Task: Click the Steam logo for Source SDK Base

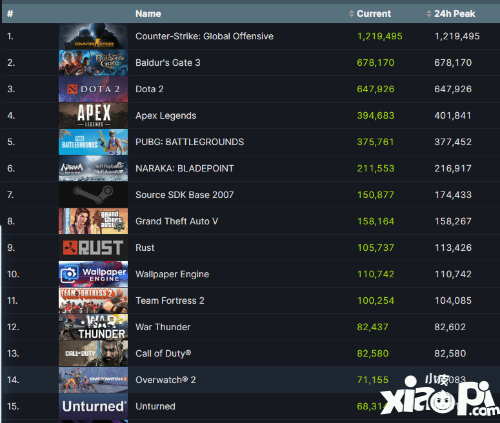Action: coord(93,195)
